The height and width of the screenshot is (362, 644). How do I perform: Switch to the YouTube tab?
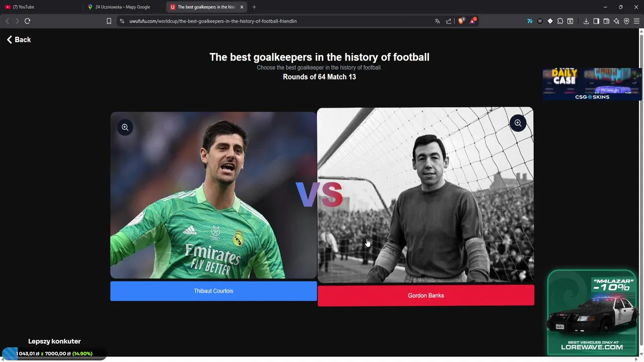coord(40,7)
